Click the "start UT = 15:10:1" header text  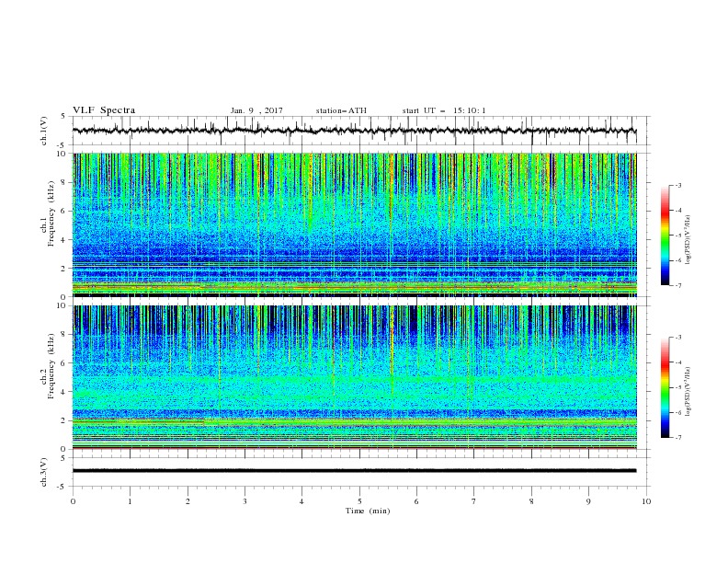pyautogui.click(x=444, y=110)
